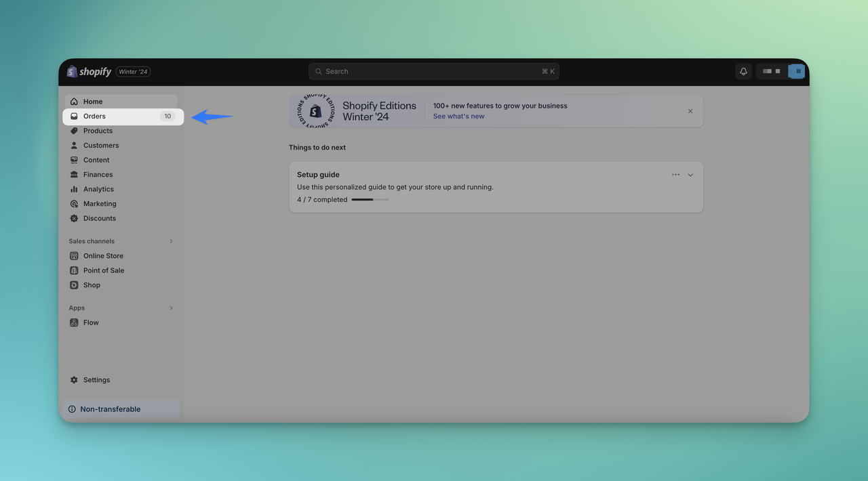Click the Shopify logo in top bar
This screenshot has height=481, width=868.
coord(89,71)
